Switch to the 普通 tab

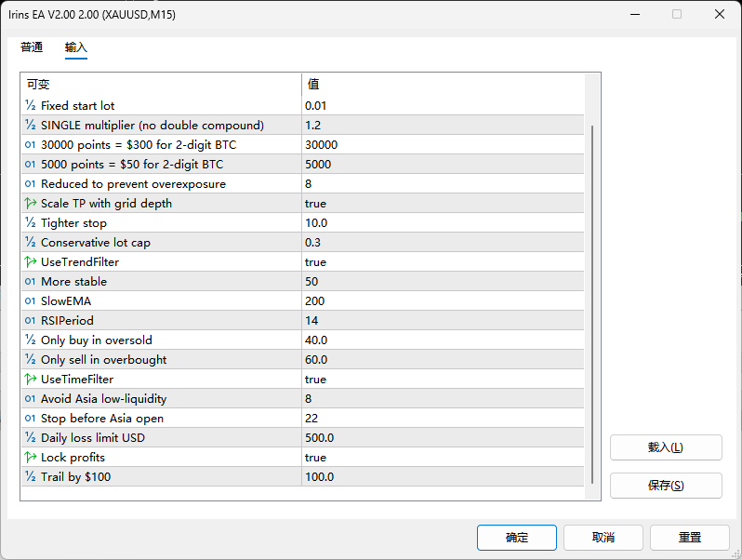point(32,47)
